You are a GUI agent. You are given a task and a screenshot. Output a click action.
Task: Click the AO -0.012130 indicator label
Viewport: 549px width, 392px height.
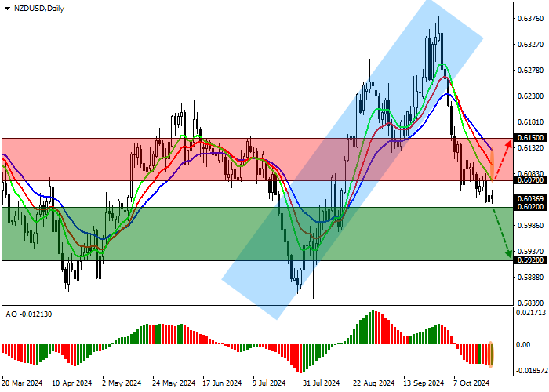(x=29, y=314)
